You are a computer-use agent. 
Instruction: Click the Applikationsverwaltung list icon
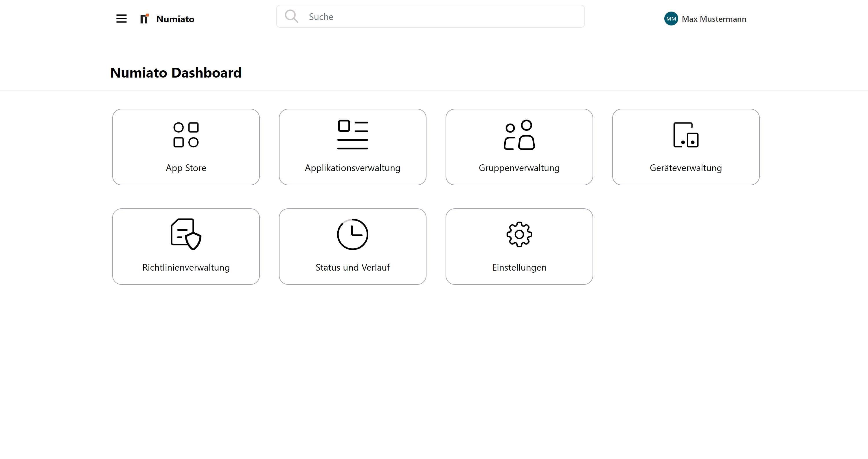(353, 135)
